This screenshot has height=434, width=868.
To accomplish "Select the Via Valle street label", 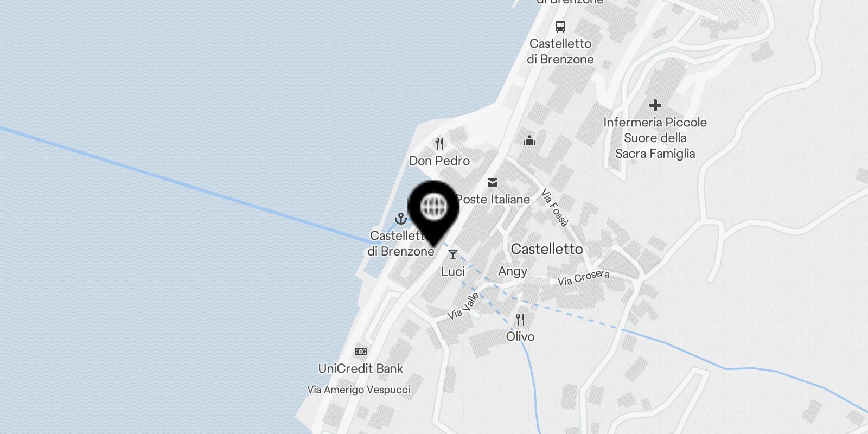I will 463,306.
